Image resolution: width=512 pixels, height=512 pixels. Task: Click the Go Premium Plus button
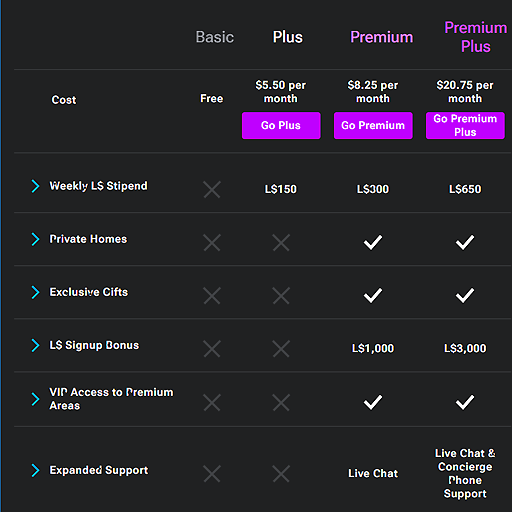[x=465, y=126]
